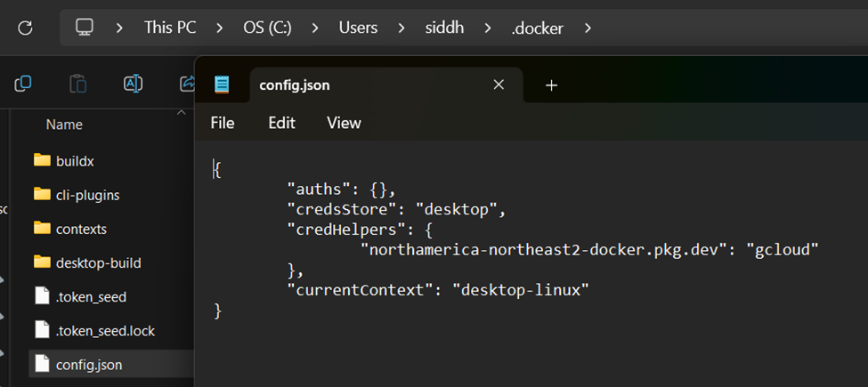Place cursor on "auths" line in editor
This screenshot has height=387, width=868.
click(342, 190)
